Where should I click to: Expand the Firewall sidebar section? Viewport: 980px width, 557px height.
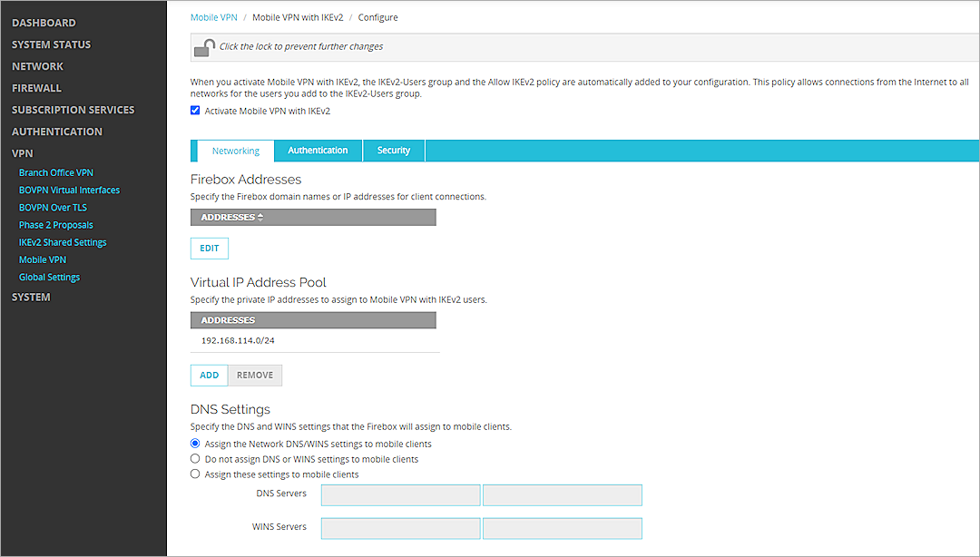(x=36, y=88)
